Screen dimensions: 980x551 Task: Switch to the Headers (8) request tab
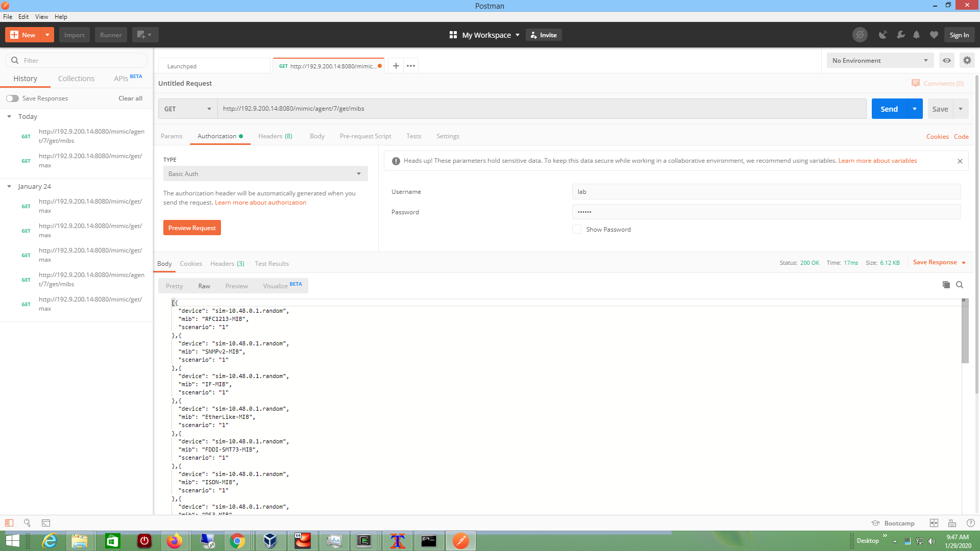click(275, 136)
